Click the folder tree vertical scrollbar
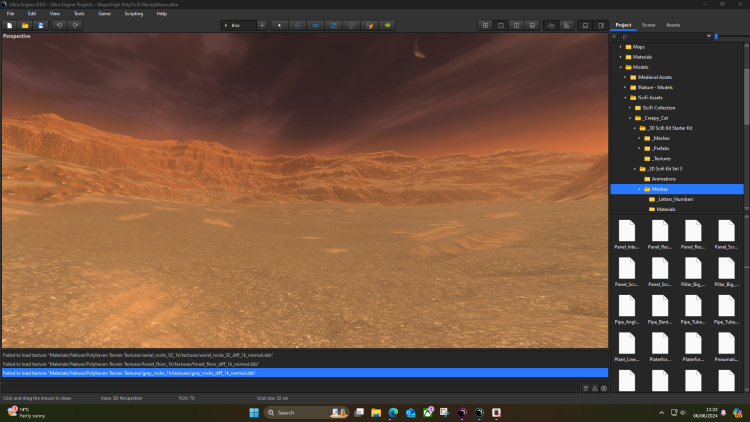The width and height of the screenshot is (750, 422). click(746, 96)
